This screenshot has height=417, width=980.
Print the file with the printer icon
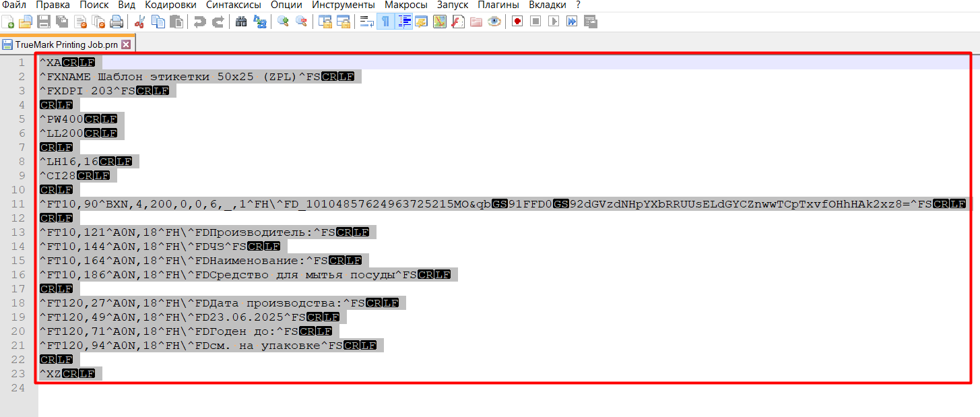117,22
